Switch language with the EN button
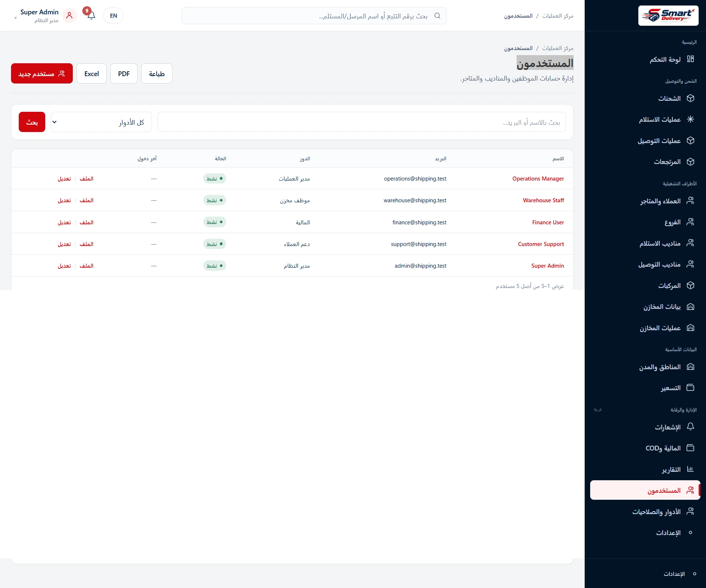 [113, 15]
